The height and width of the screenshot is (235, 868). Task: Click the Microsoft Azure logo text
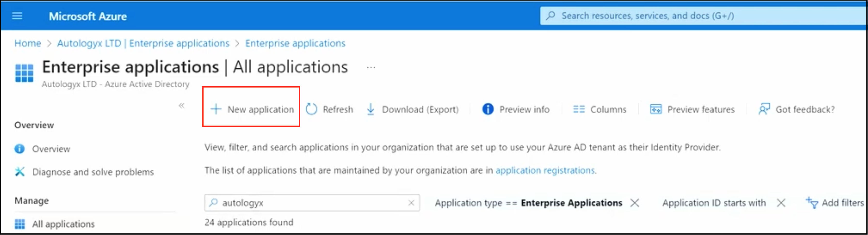[88, 16]
